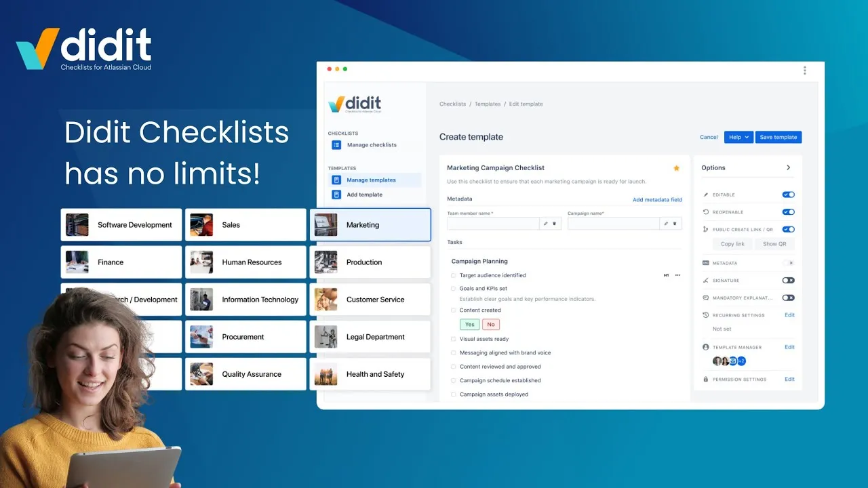868x488 pixels.
Task: Toggle the Mandatory explanation switch
Action: [x=788, y=298]
